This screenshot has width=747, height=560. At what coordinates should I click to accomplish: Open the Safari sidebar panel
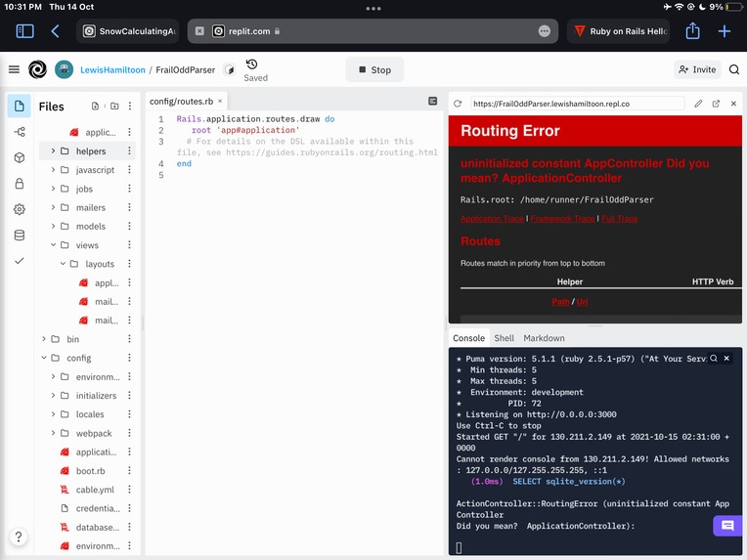click(x=24, y=31)
